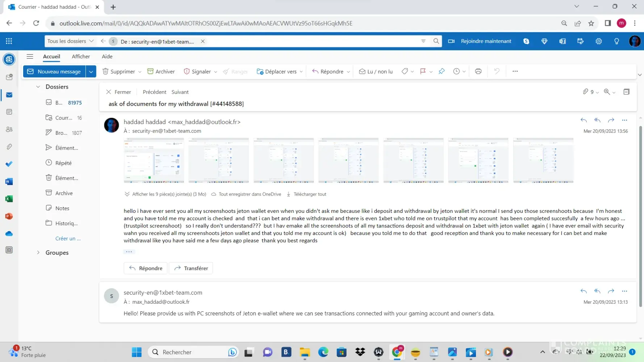Click the search magnifier icon in mailbox search

click(x=436, y=41)
